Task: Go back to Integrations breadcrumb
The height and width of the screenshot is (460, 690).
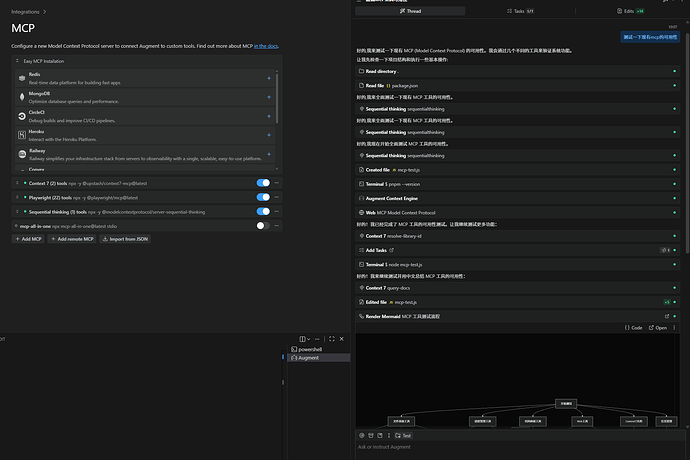Action: [x=25, y=12]
